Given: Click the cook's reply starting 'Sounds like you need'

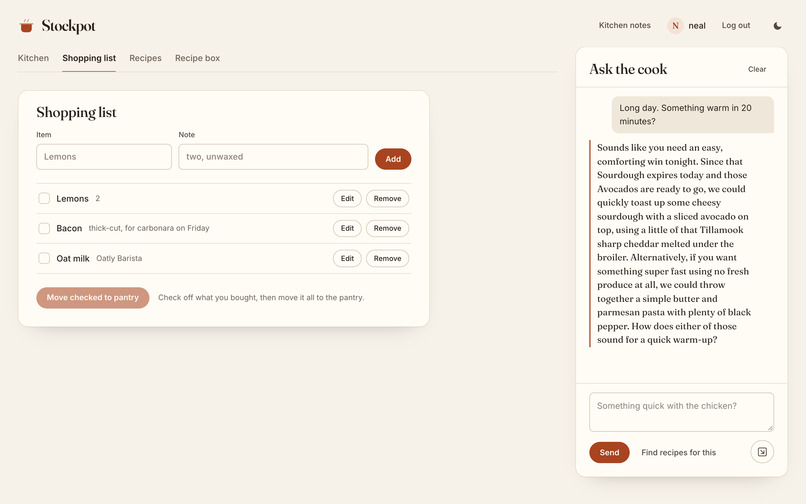Looking at the screenshot, I should tap(674, 243).
